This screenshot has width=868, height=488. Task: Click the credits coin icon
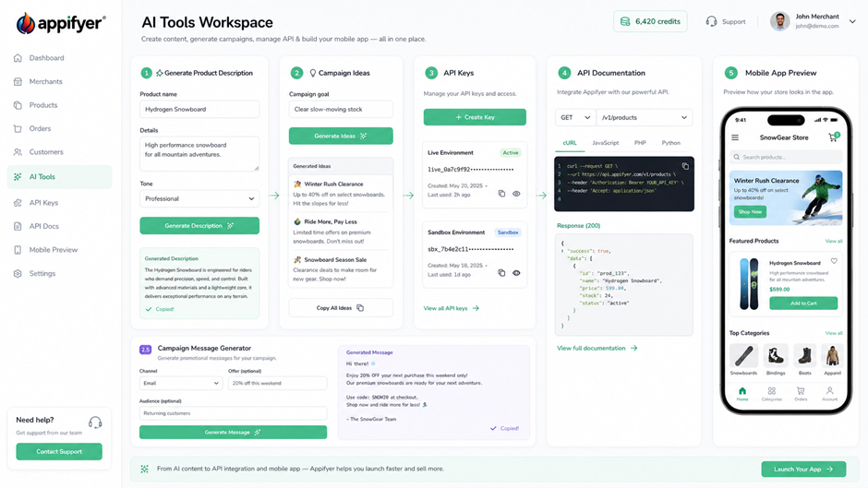pyautogui.click(x=625, y=21)
